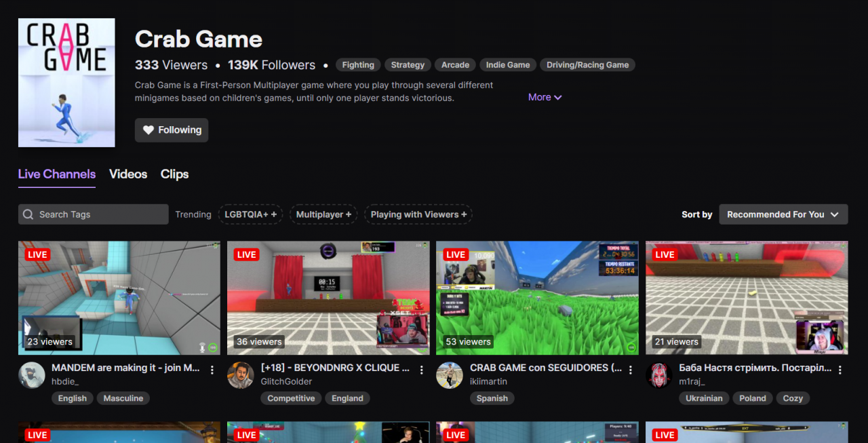868x443 pixels.
Task: Click the Search Tags input field
Action: [x=94, y=214]
